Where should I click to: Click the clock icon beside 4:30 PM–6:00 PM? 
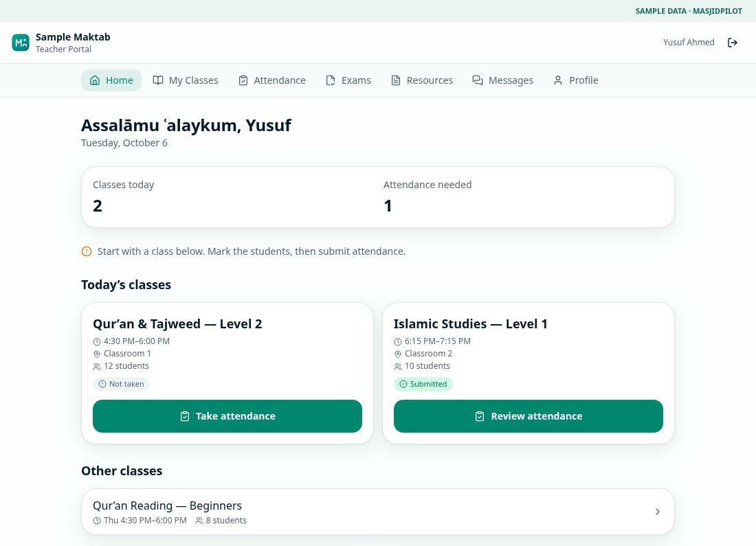[97, 341]
